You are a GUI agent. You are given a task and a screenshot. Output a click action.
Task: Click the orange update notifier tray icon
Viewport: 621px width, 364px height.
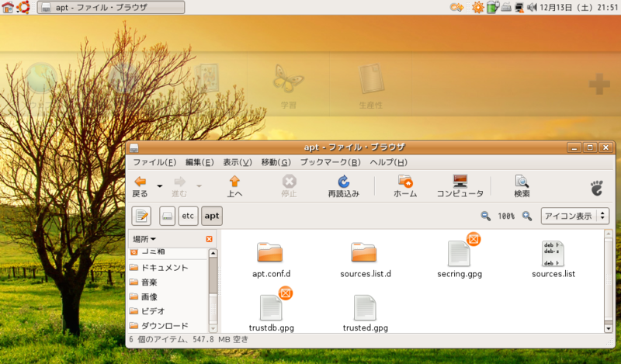pos(477,7)
